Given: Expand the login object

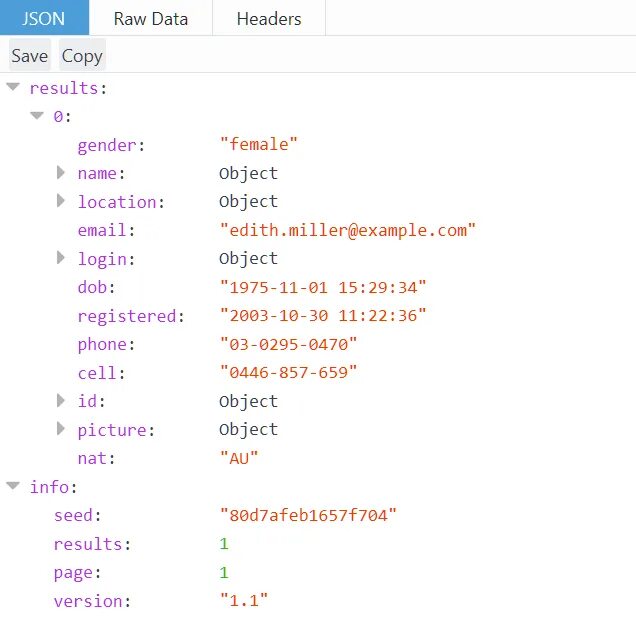Looking at the screenshot, I should click(x=60, y=258).
